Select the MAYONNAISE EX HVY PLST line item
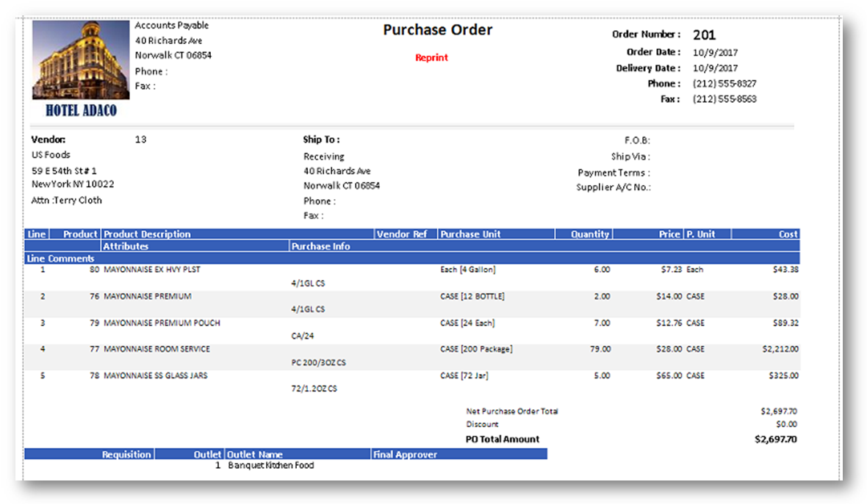Screen dimensions: 867x504 point(152,270)
